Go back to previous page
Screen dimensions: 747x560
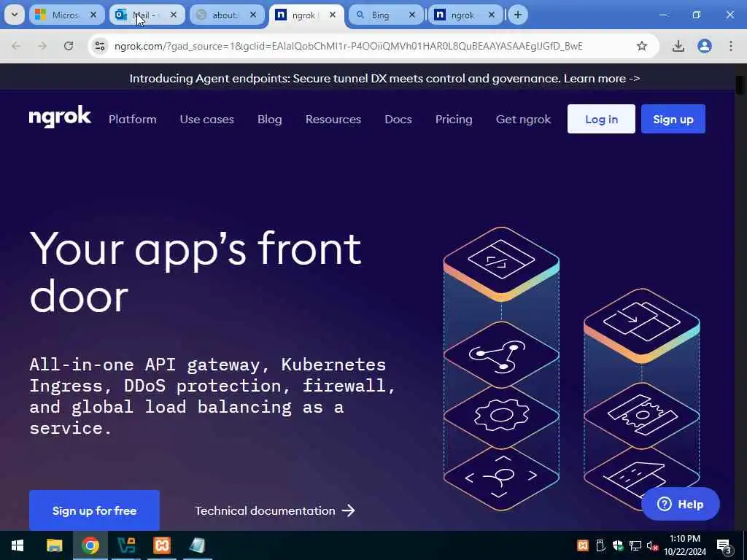click(x=16, y=46)
